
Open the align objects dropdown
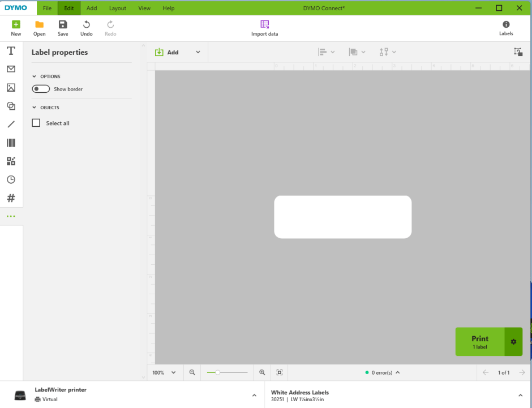(327, 52)
